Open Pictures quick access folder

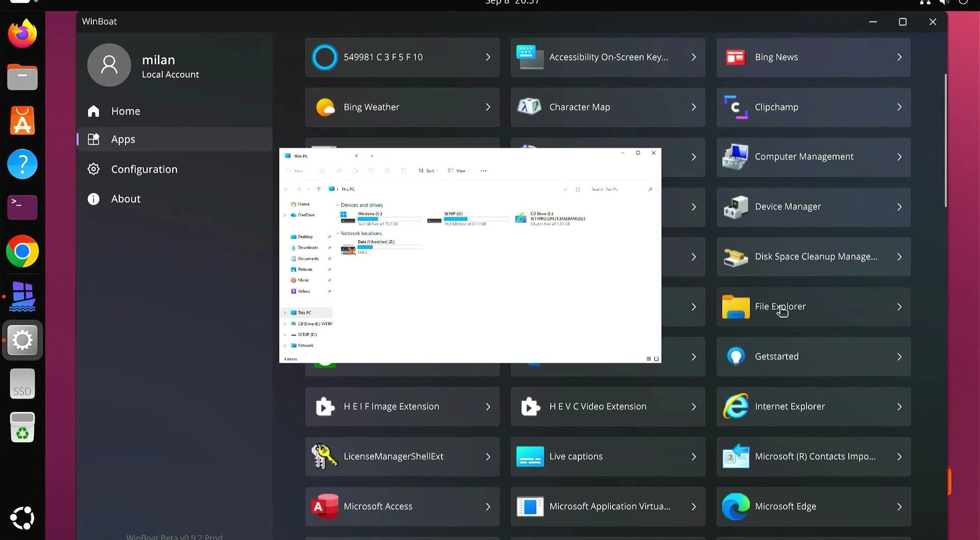tap(301, 269)
